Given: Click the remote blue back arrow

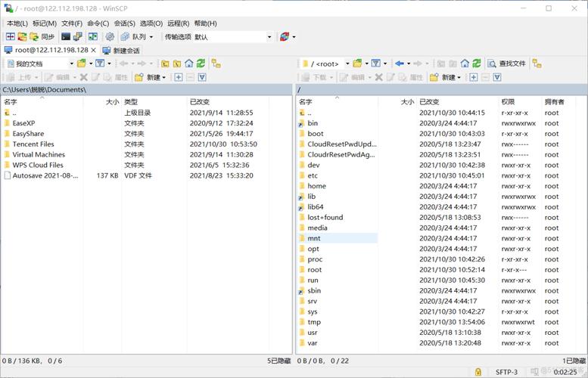Looking at the screenshot, I should pos(400,64).
